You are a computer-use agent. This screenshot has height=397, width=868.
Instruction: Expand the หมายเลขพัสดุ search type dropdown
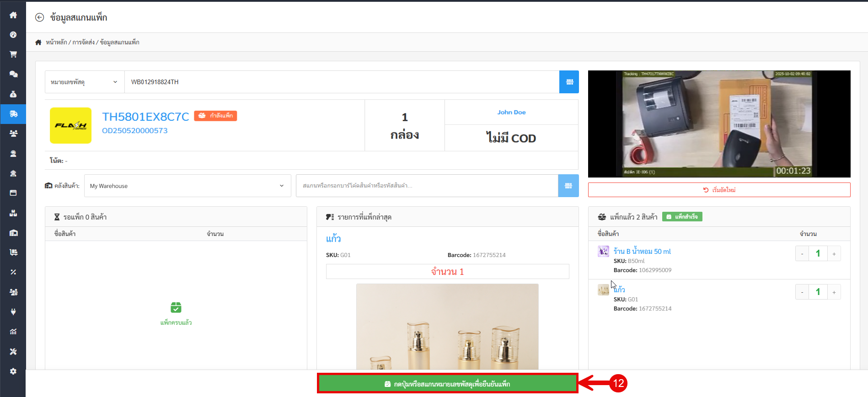tap(85, 82)
